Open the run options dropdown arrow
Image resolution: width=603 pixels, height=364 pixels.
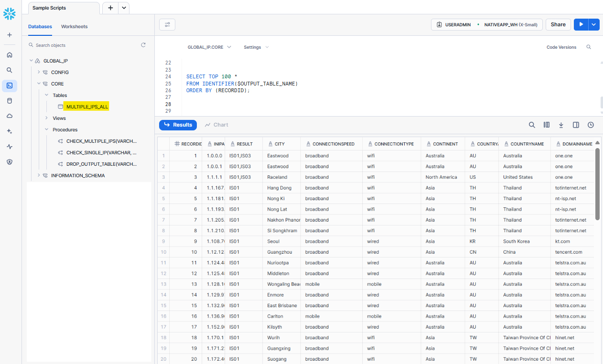tap(594, 24)
